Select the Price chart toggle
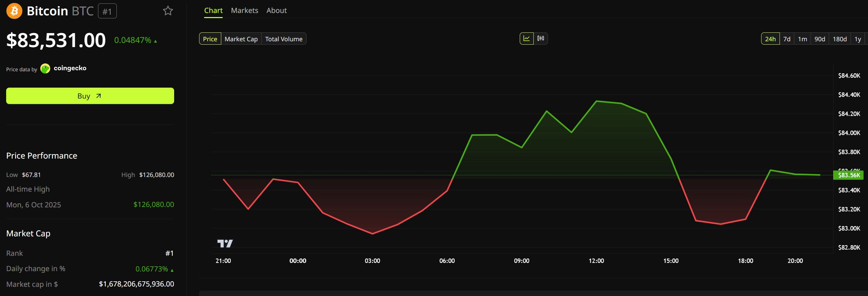The width and height of the screenshot is (868, 296). click(210, 39)
